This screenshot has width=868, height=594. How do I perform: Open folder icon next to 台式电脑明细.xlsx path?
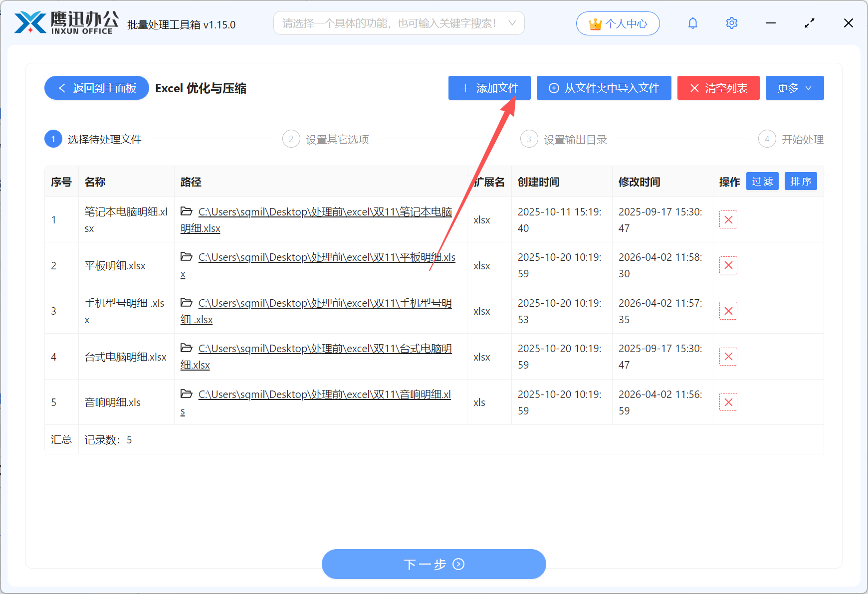coord(186,348)
